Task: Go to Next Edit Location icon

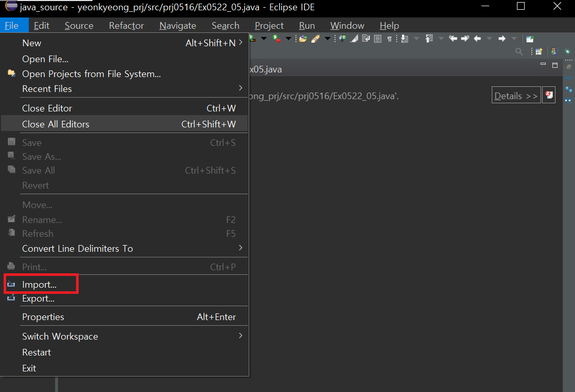Action: pyautogui.click(x=465, y=39)
